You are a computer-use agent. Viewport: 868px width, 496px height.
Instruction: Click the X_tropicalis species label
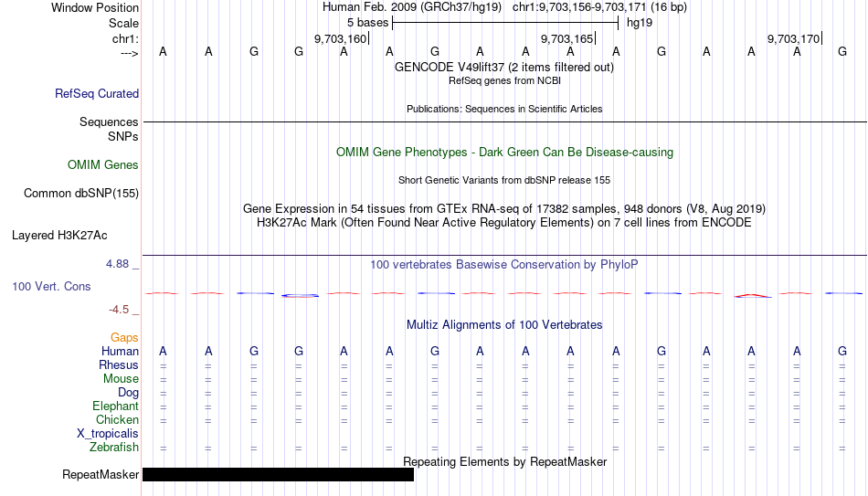108,434
